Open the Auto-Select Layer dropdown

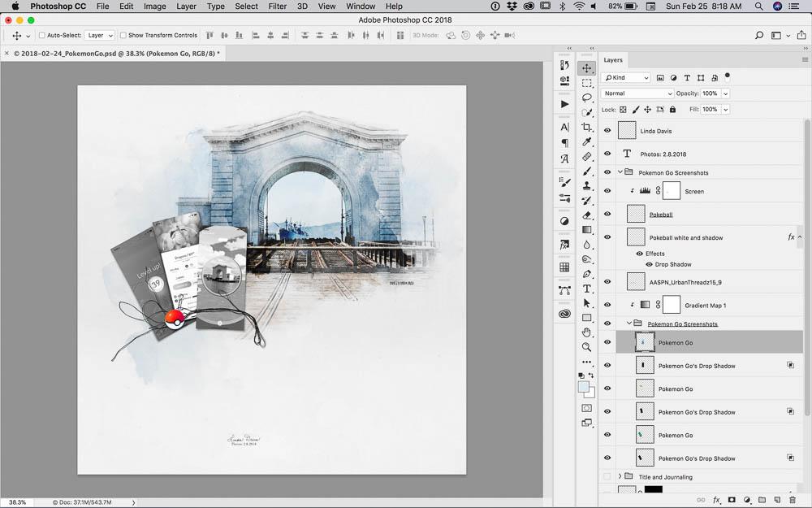click(x=99, y=35)
